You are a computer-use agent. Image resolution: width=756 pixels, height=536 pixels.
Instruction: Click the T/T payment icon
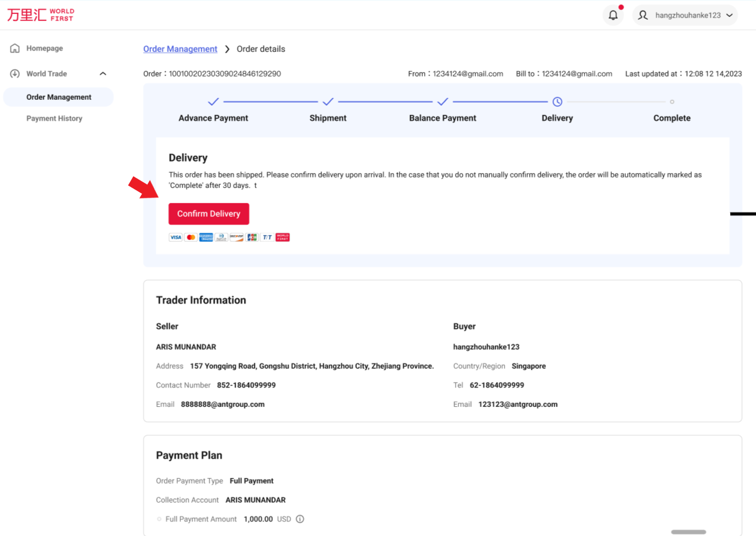coord(267,238)
